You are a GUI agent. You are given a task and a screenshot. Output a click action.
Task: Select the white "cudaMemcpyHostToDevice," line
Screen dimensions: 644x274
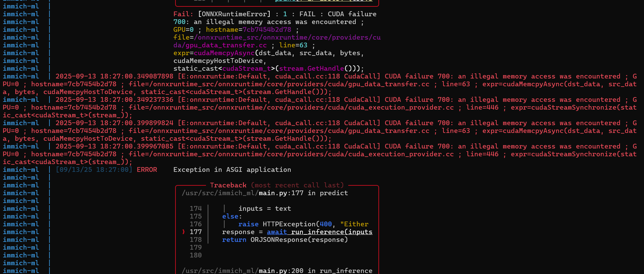220,61
